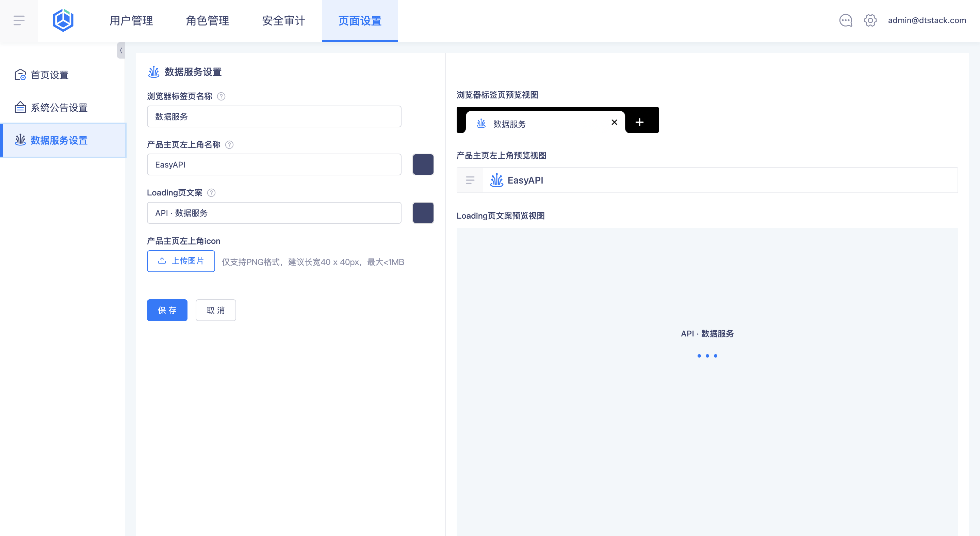Click the 上传图片 upload button
The height and width of the screenshot is (536, 980).
pos(181,261)
